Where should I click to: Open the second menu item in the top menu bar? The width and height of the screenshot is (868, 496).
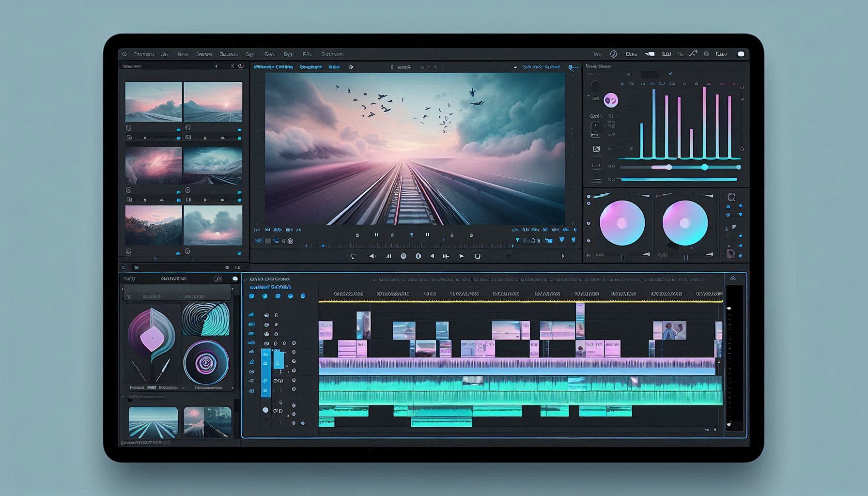coord(164,54)
